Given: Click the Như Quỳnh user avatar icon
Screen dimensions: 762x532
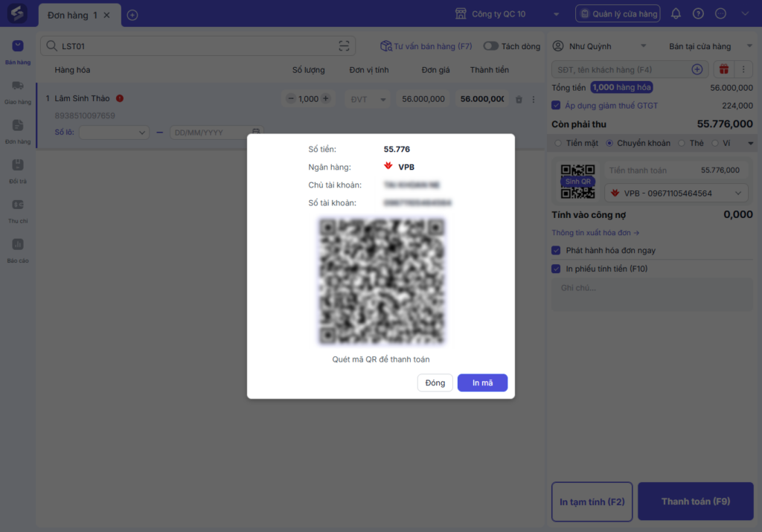Looking at the screenshot, I should click(x=558, y=46).
